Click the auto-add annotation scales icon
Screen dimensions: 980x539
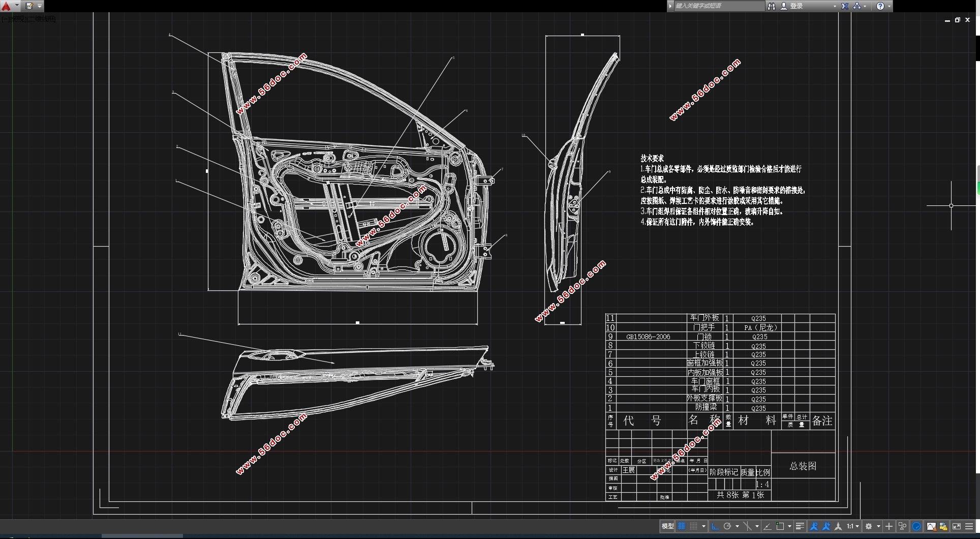[x=826, y=526]
